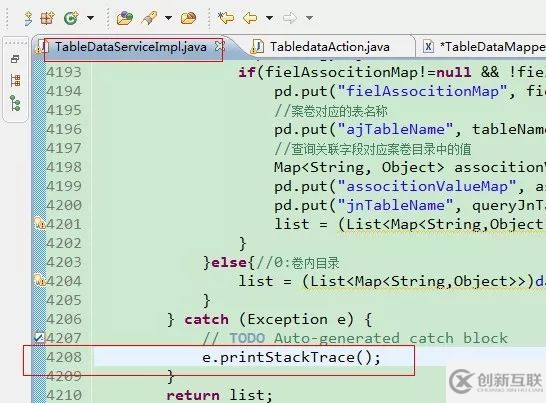Click 'Map<String, Object>' declaration on line 4198

pos(359,168)
